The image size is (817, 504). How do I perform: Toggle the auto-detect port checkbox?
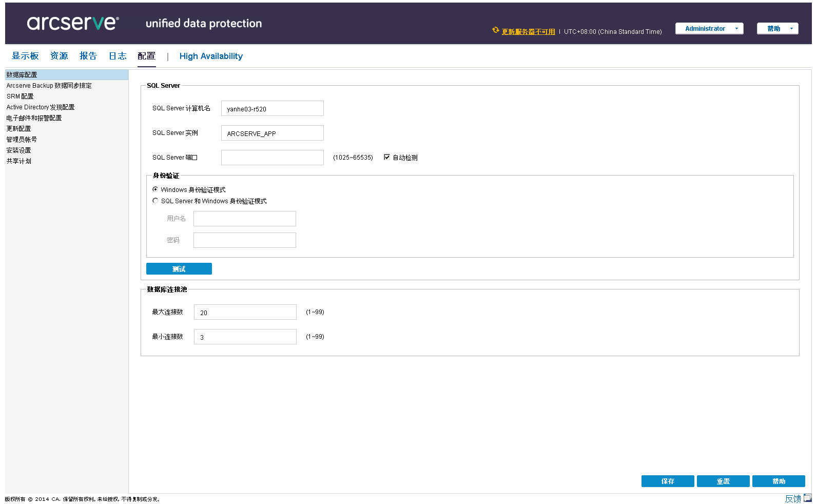(387, 158)
